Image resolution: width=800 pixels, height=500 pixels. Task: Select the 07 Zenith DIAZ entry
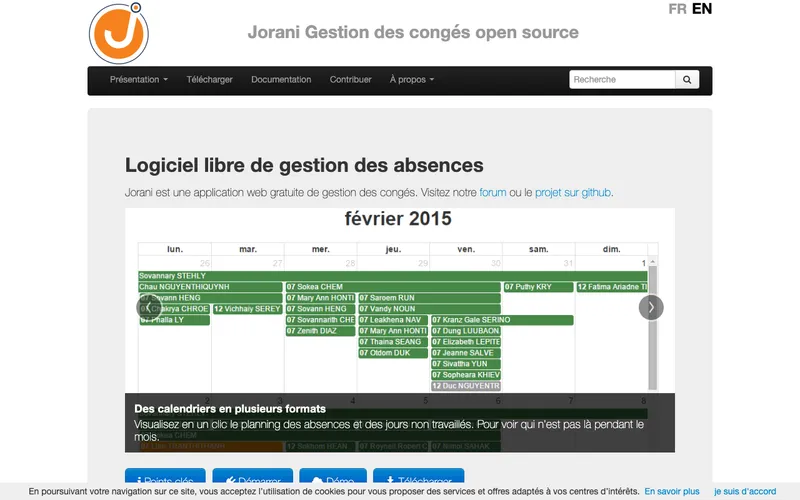point(320,331)
